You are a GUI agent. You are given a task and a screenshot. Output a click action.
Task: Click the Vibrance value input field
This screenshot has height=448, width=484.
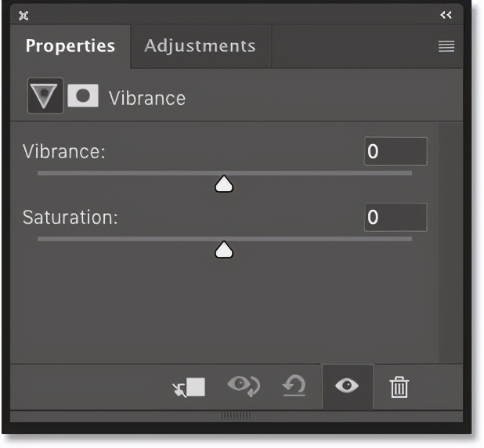click(x=396, y=151)
